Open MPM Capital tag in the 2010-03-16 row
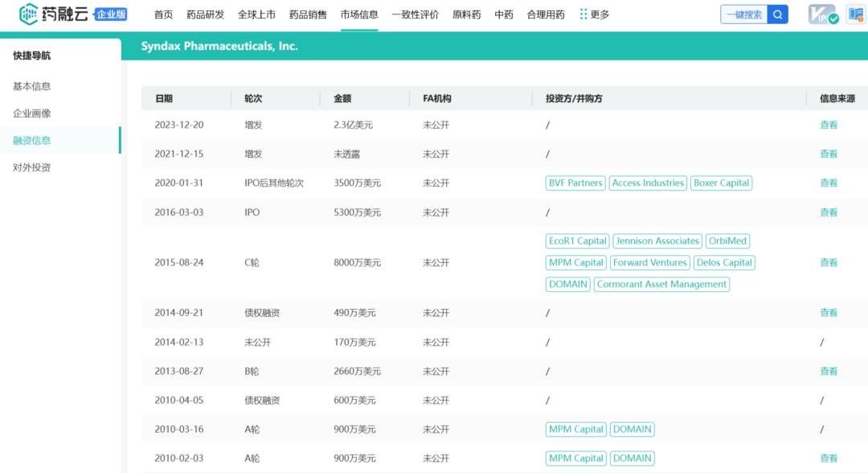 [x=575, y=430]
